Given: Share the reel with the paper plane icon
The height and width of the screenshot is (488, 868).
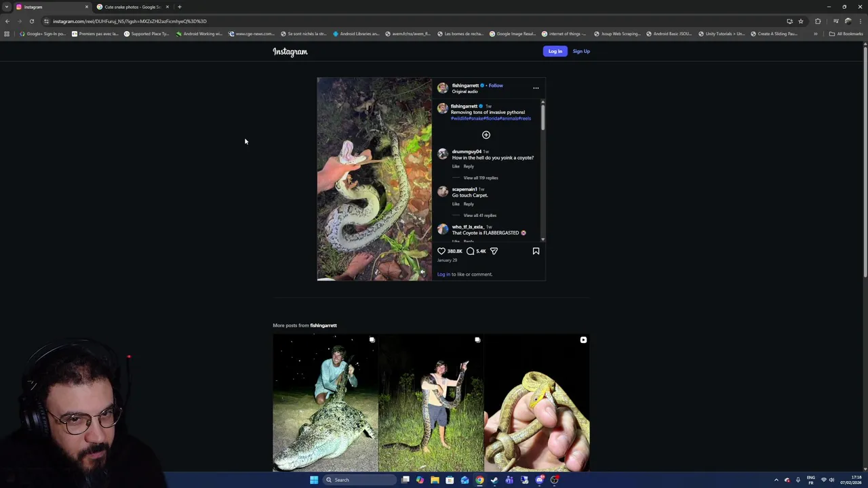Looking at the screenshot, I should coord(494,251).
